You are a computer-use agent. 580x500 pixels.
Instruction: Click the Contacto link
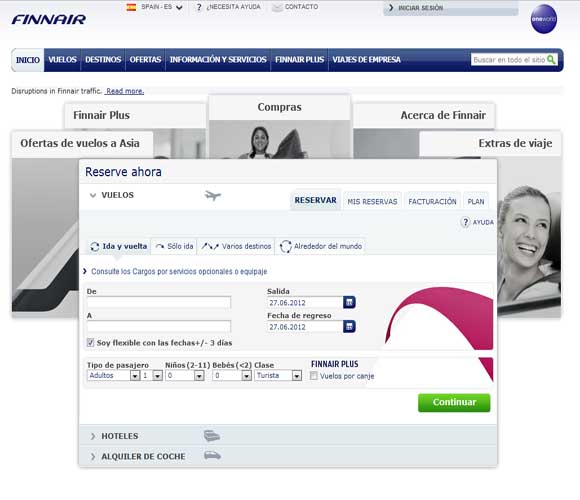coord(301,7)
